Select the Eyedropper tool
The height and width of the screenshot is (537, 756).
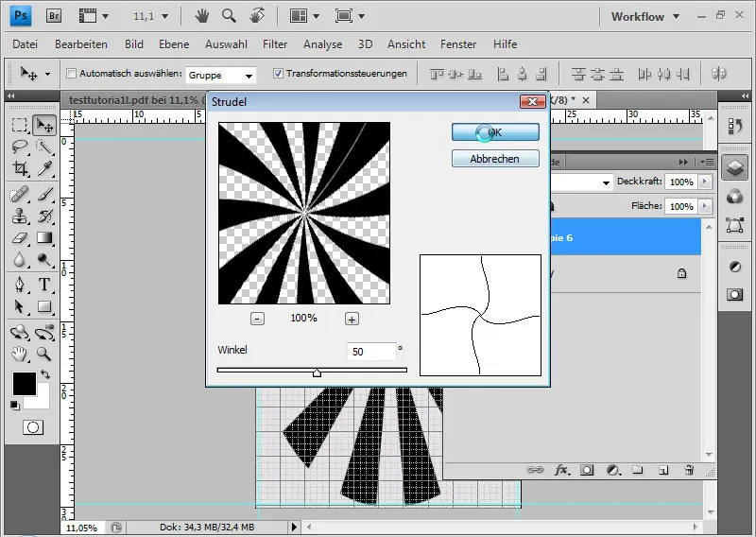pos(44,168)
